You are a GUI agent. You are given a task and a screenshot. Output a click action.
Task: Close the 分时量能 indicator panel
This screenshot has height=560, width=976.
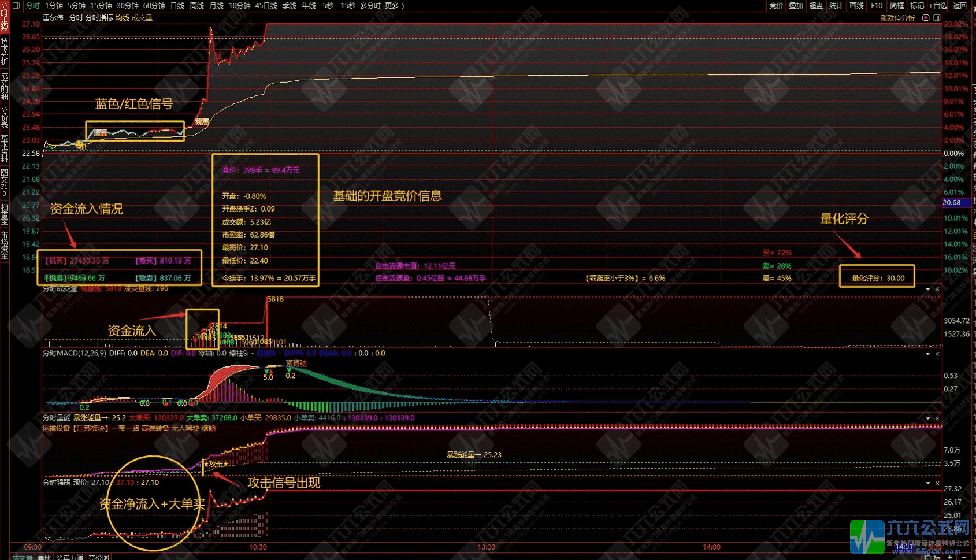point(937,418)
